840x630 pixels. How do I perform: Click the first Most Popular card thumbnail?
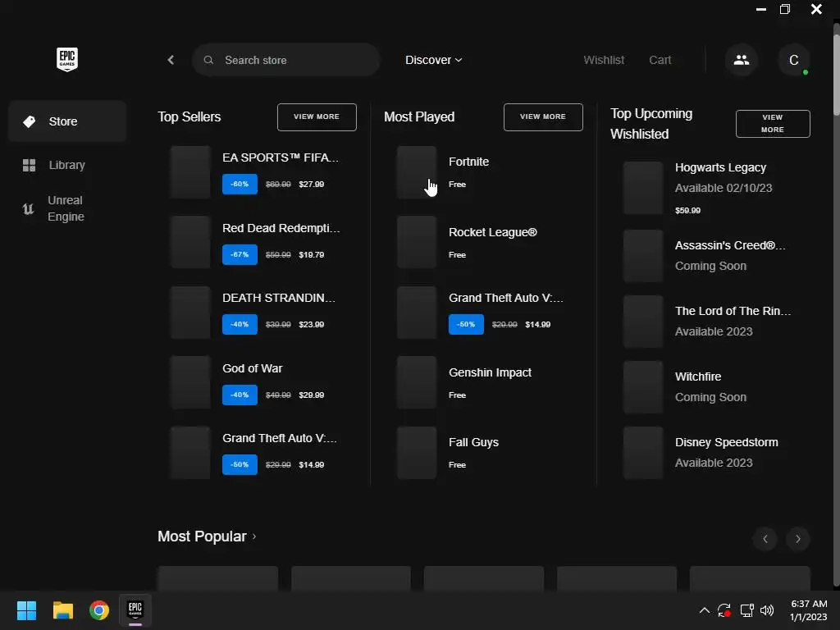[217, 578]
